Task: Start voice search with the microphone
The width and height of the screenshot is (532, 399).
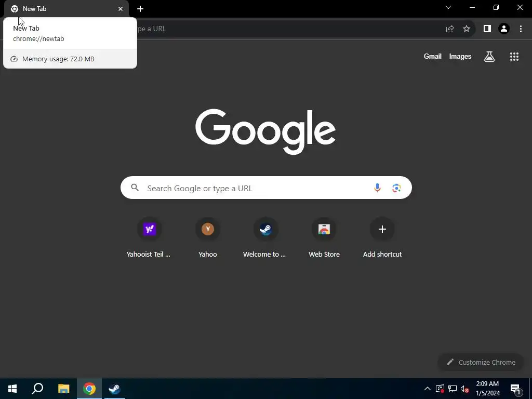Action: pyautogui.click(x=377, y=188)
